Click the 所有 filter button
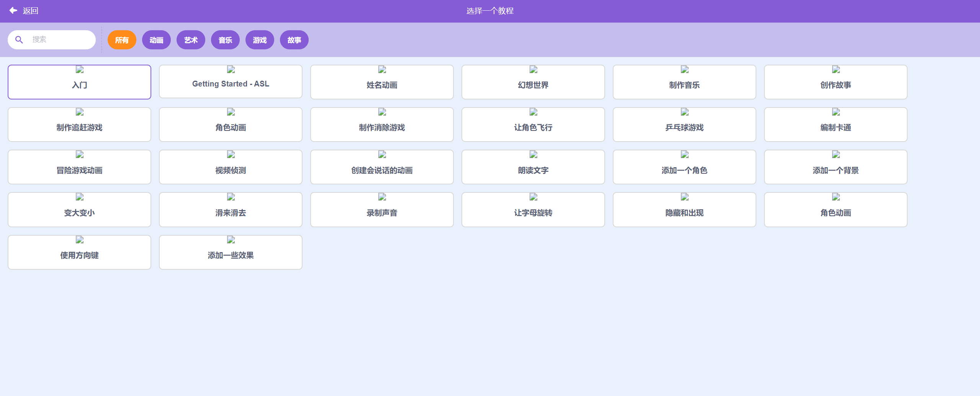Viewport: 980px width, 396px height. pyautogui.click(x=122, y=39)
